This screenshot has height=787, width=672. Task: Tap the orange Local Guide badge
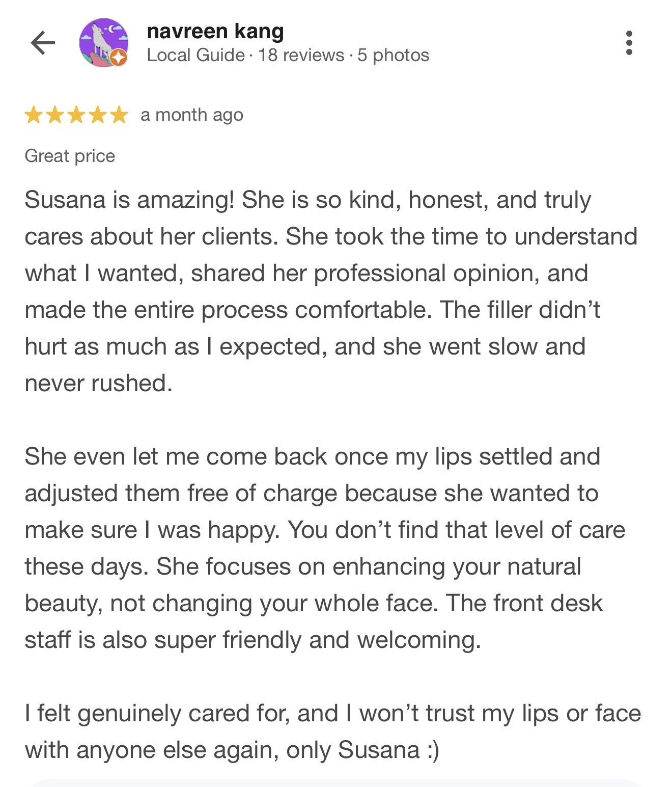(118, 58)
